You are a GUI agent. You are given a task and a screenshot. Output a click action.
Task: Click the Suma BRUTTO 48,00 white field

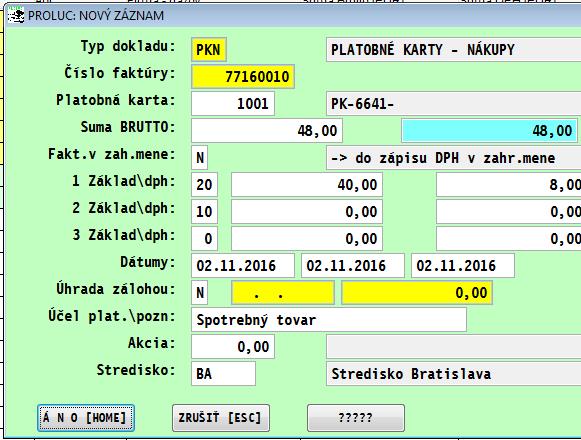pyautogui.click(x=267, y=130)
